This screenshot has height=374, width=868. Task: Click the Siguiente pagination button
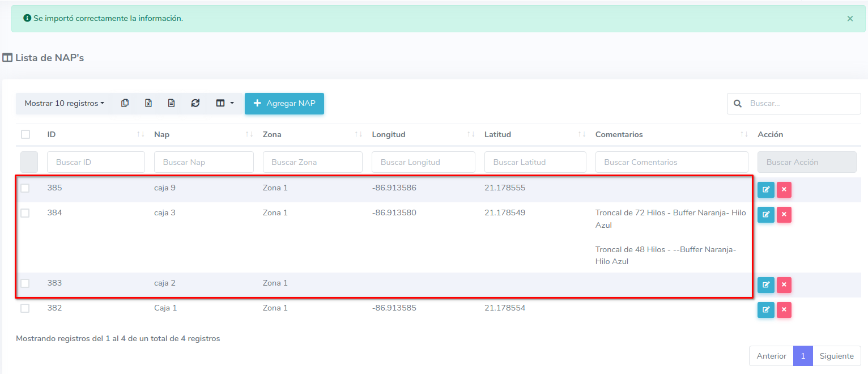pos(836,356)
